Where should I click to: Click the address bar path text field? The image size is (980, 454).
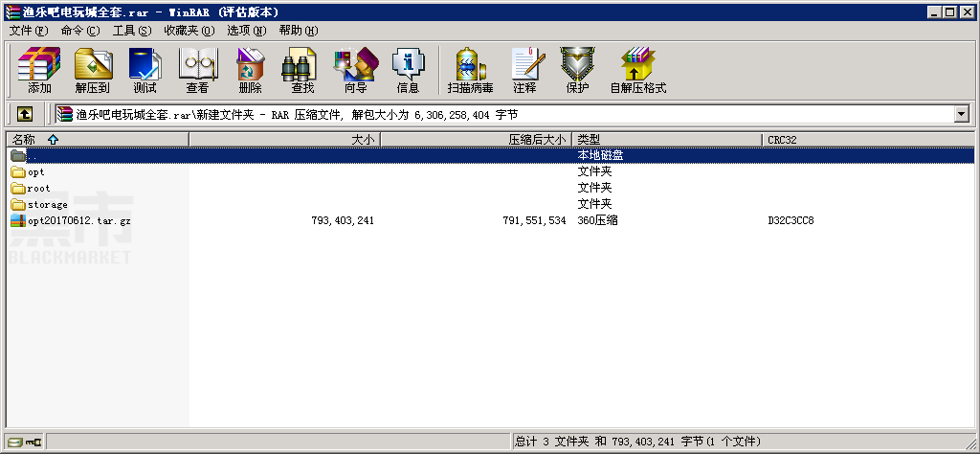pyautogui.click(x=505, y=114)
